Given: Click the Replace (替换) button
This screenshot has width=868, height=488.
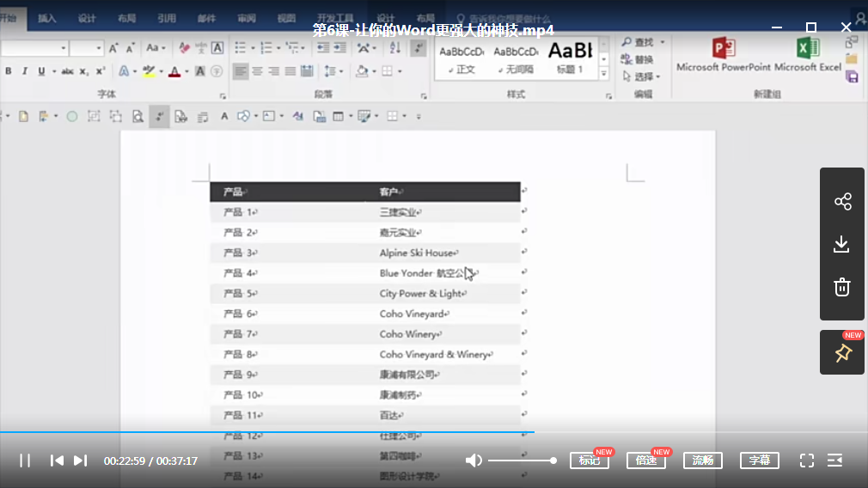Looking at the screenshot, I should click(637, 59).
